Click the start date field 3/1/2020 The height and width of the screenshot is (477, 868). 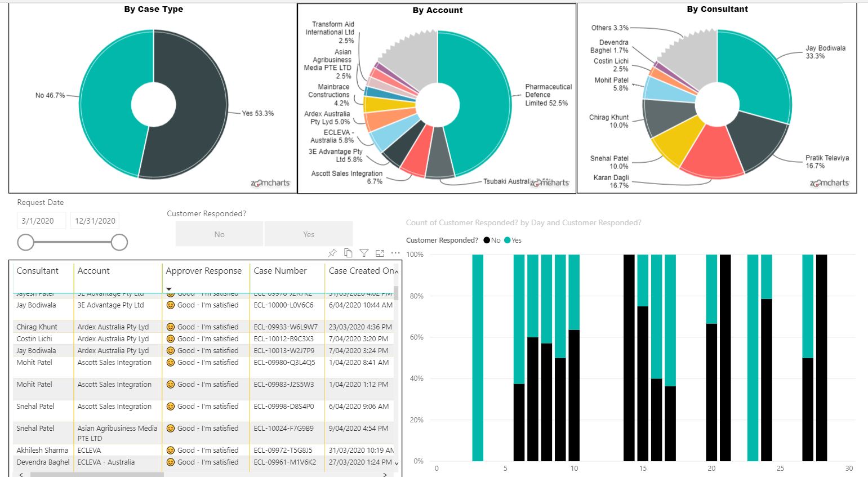(x=41, y=221)
